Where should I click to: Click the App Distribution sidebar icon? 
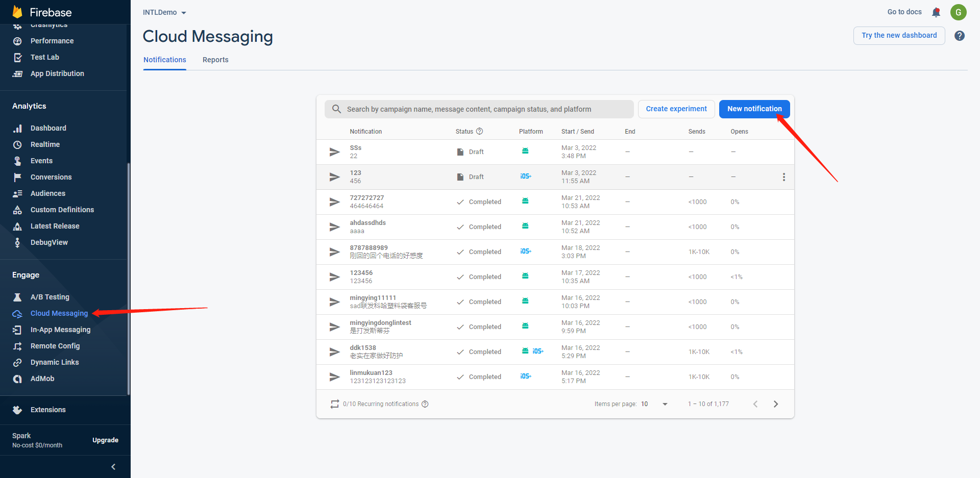coord(17,73)
